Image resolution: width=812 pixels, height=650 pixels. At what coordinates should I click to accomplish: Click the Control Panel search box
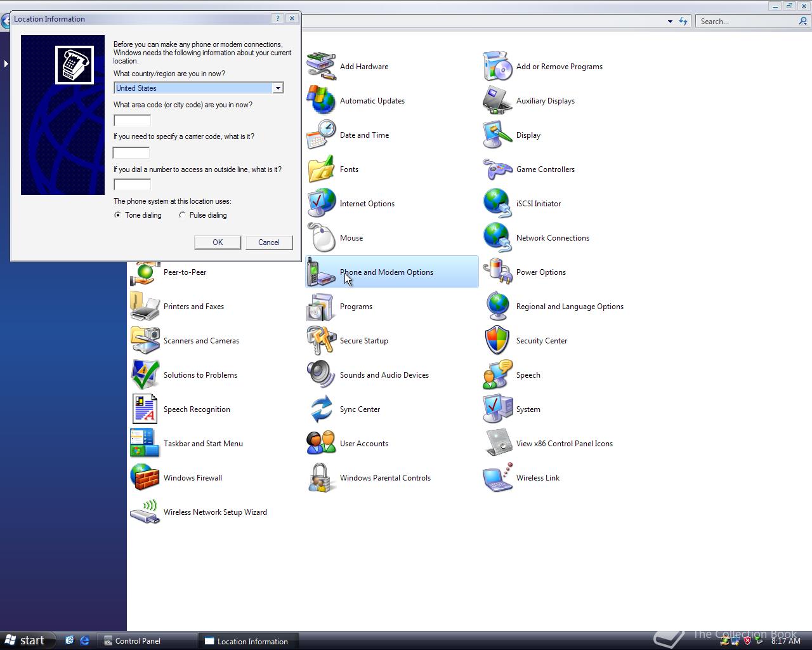[x=746, y=22]
